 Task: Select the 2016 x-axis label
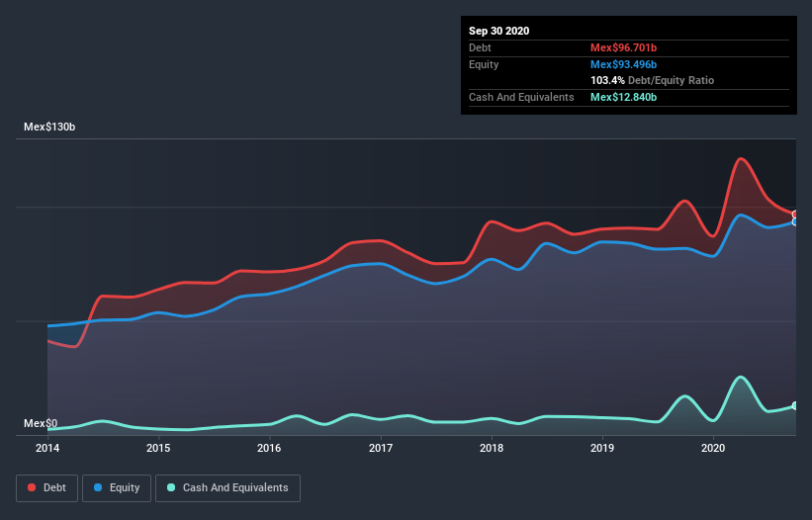[x=269, y=448]
